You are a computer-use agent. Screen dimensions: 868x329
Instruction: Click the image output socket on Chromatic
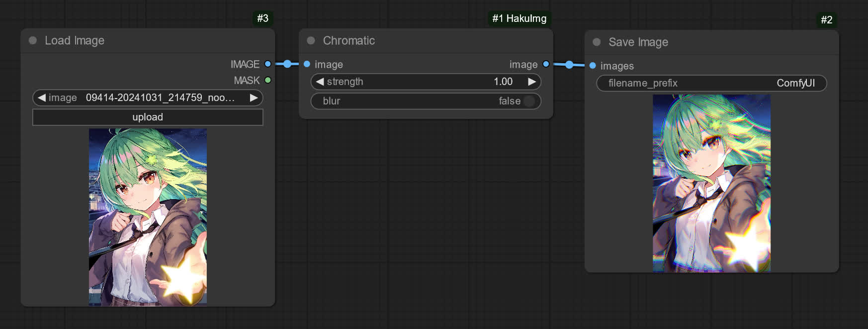(x=546, y=64)
